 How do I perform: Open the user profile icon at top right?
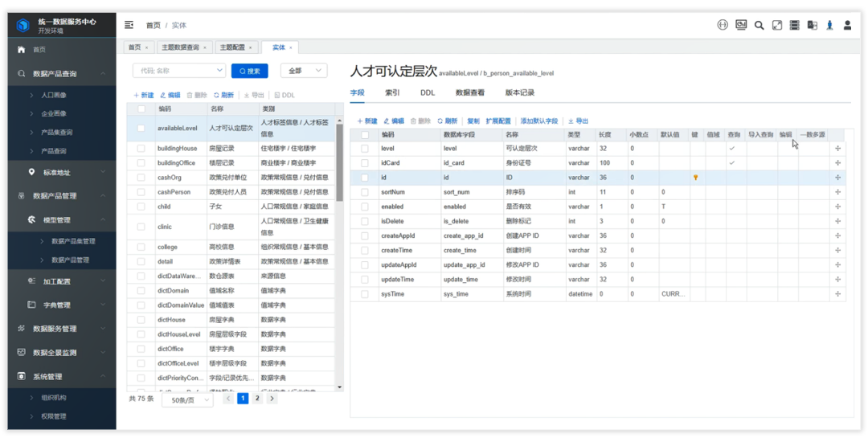(x=848, y=26)
